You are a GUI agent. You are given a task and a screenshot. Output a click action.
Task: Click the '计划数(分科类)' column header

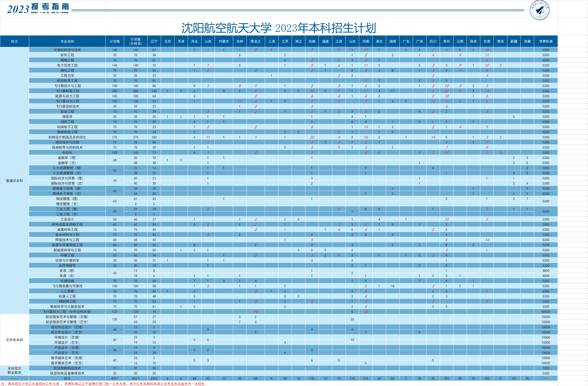pyautogui.click(x=136, y=41)
